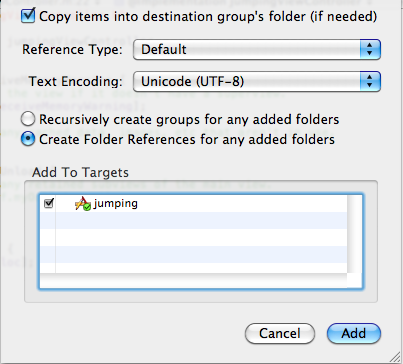This screenshot has width=403, height=364.
Task: Click the Reference Type dropdown arrow stepper
Action: [370, 49]
